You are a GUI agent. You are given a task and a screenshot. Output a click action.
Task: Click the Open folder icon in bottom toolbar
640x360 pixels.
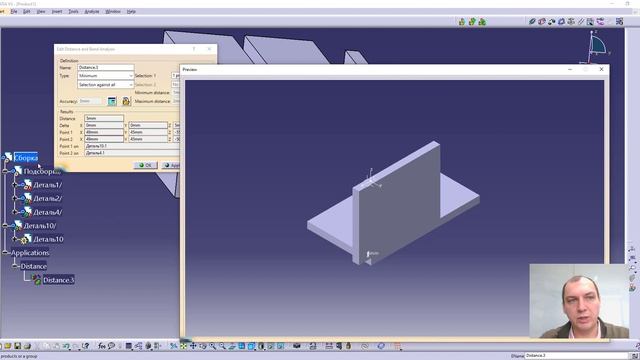tap(8, 346)
